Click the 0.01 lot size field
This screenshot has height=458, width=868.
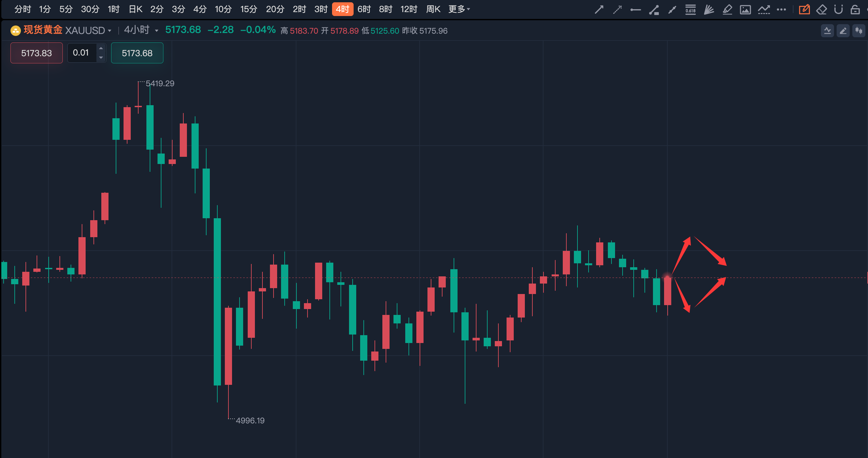[x=81, y=53]
